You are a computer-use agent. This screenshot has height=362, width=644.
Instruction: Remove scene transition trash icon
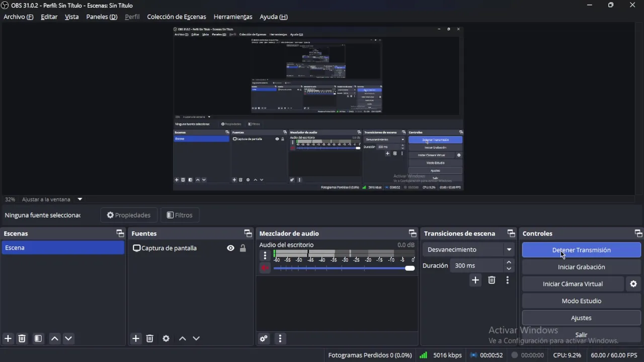point(492,280)
